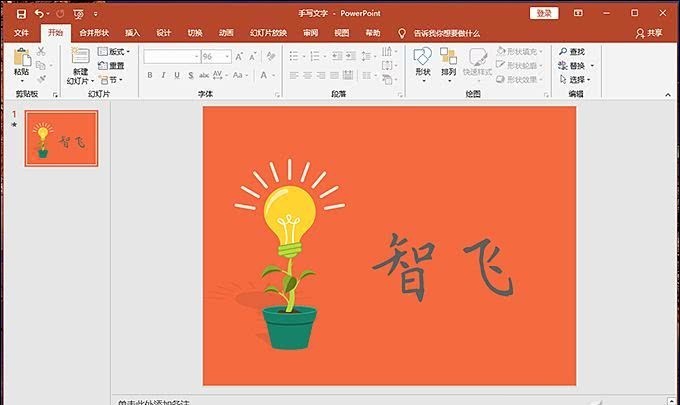
Task: Click the 共享 share button
Action: point(649,33)
